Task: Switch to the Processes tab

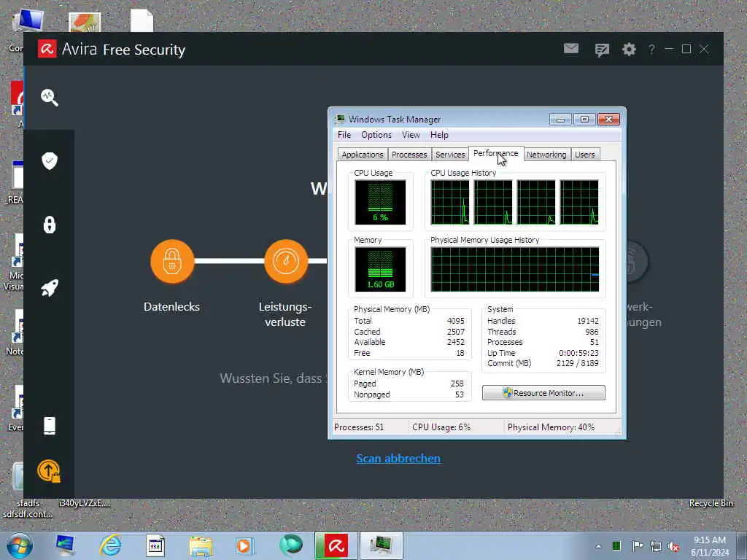Action: tap(409, 155)
